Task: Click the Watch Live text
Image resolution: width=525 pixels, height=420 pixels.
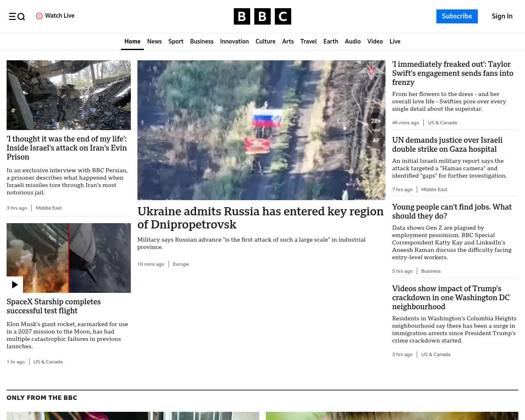Action: click(60, 16)
